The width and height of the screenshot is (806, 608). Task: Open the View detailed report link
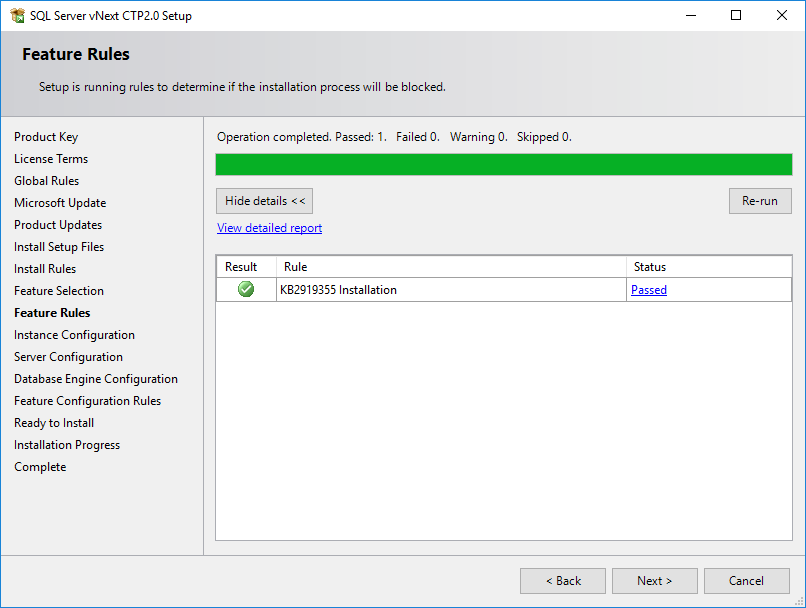pos(269,228)
